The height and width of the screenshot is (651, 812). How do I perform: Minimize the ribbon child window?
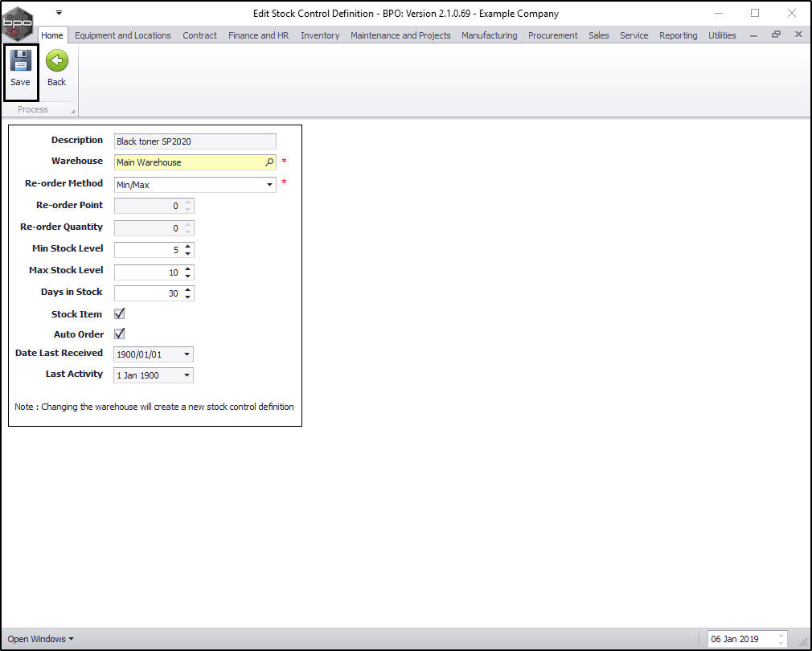click(753, 35)
